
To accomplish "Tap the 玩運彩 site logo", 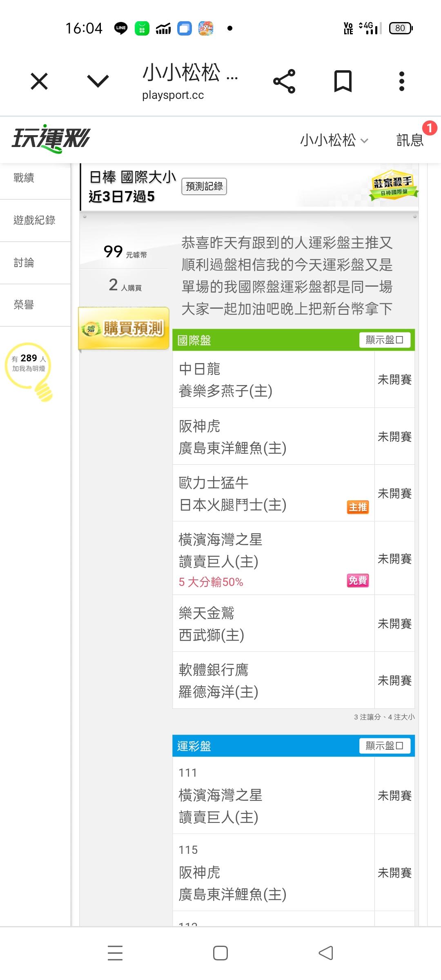I will [x=51, y=139].
